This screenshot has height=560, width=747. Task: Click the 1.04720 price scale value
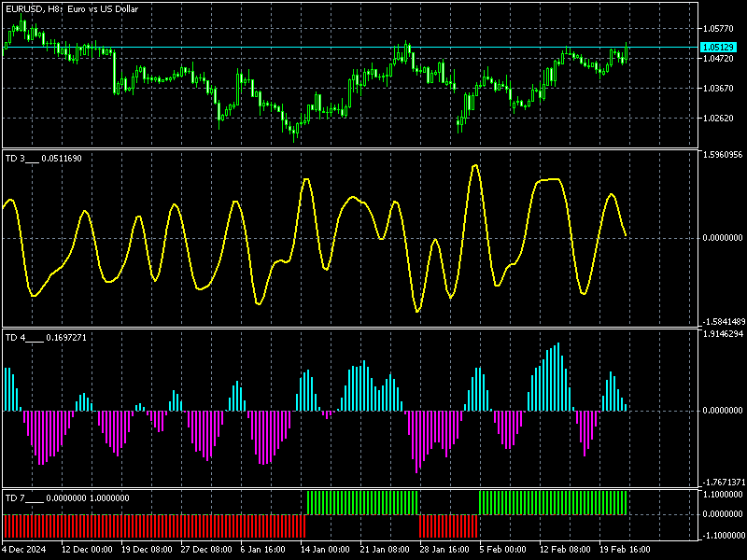718,59
